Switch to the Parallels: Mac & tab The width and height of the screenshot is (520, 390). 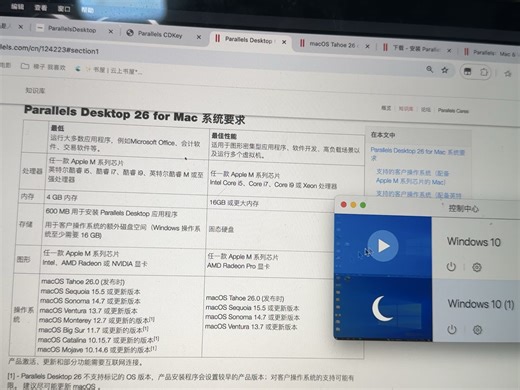(493, 52)
